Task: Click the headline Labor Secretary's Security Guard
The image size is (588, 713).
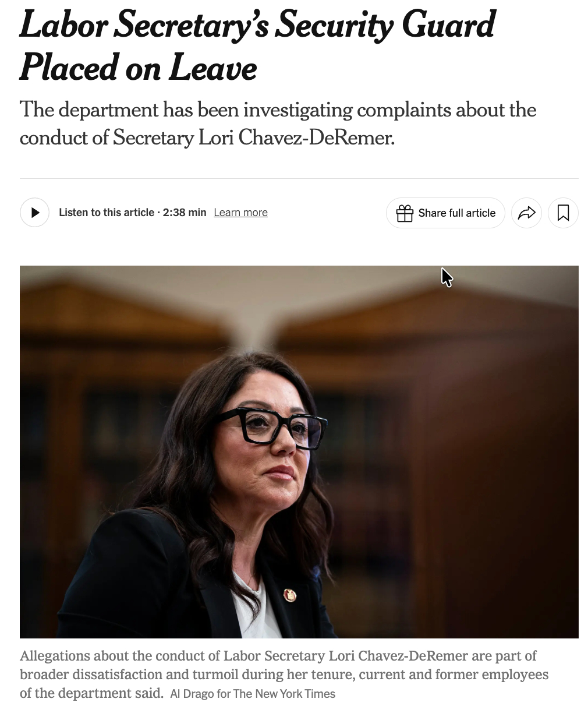Action: coord(257,25)
